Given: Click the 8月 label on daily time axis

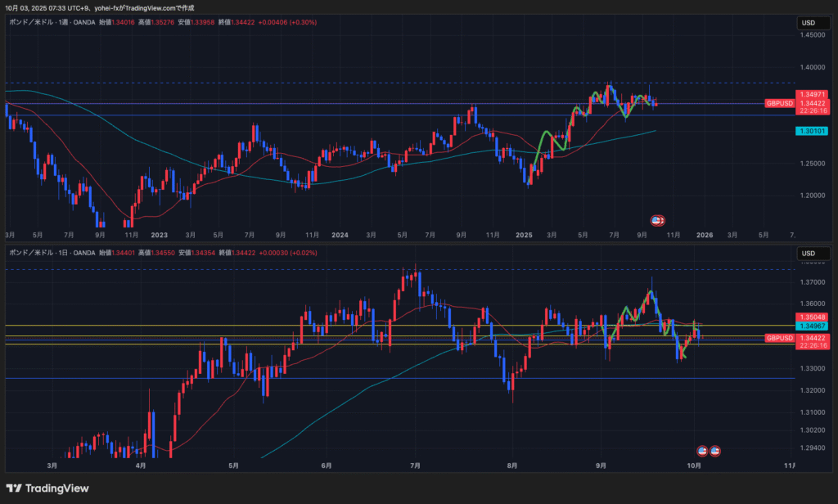Looking at the screenshot, I should click(x=511, y=465).
